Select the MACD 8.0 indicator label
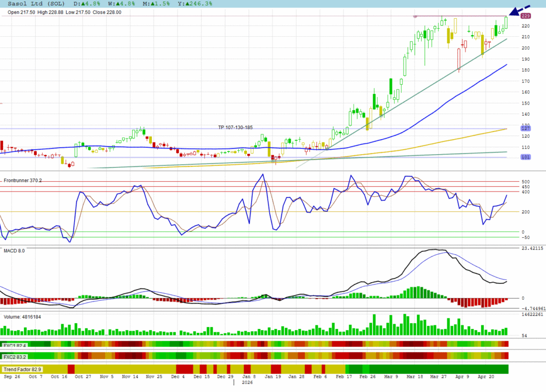546x392 pixels. pos(14,250)
